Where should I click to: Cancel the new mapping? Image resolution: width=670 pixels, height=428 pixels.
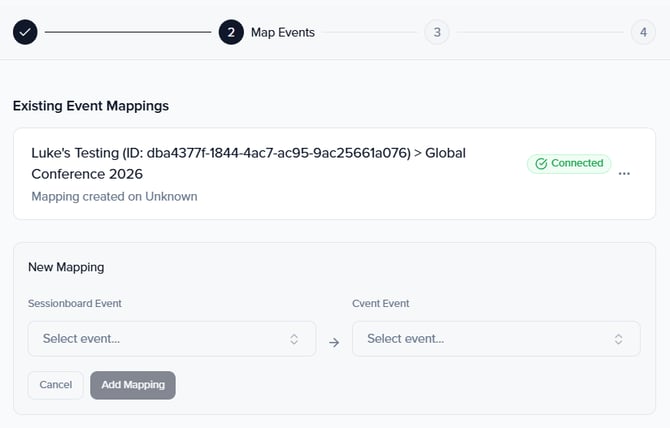pyautogui.click(x=56, y=385)
